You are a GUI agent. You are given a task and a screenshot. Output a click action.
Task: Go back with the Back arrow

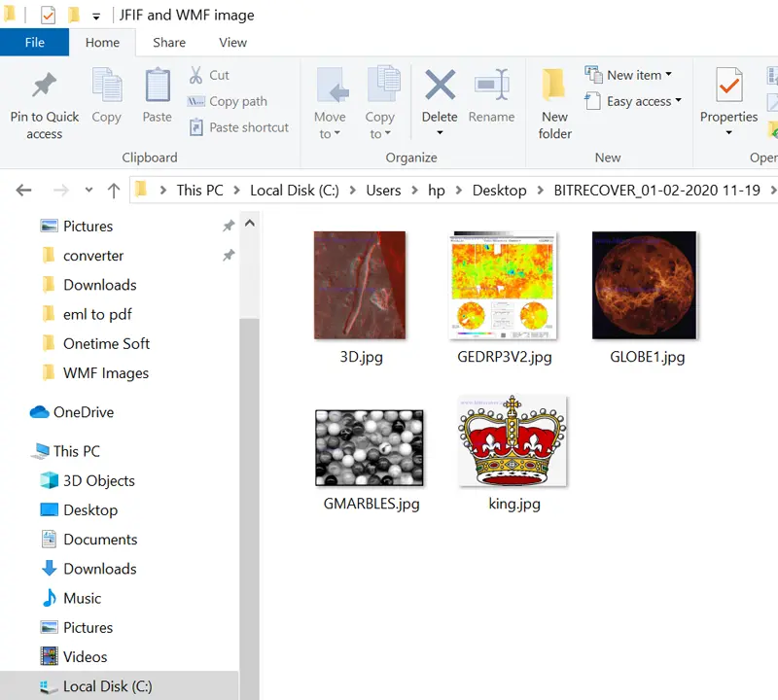click(24, 191)
